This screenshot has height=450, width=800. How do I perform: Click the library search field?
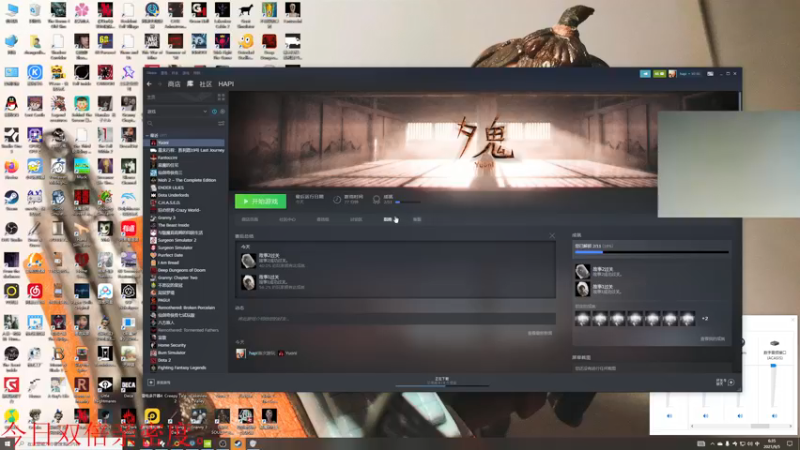coord(181,123)
